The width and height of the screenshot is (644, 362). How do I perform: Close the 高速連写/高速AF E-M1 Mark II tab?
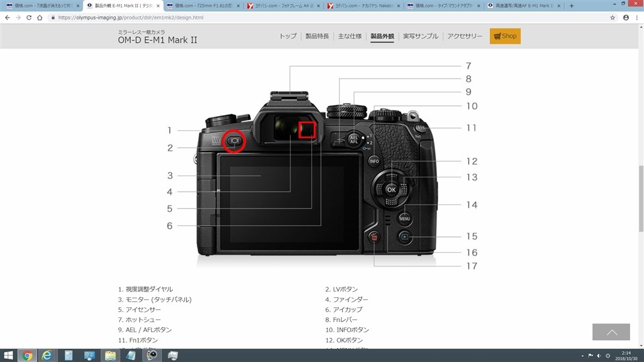coord(558,6)
